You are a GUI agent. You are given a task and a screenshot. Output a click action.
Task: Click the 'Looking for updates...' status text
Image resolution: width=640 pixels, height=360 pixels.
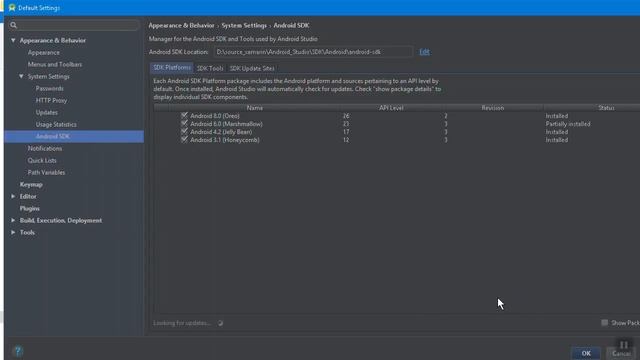click(x=182, y=323)
